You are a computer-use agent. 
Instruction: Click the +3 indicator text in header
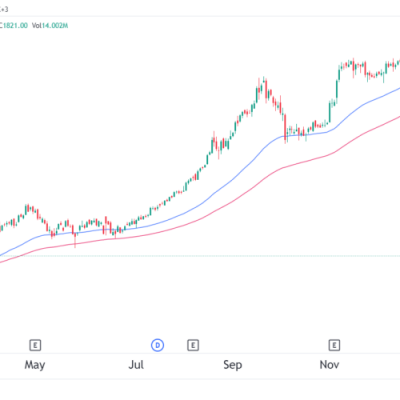click(x=4, y=9)
